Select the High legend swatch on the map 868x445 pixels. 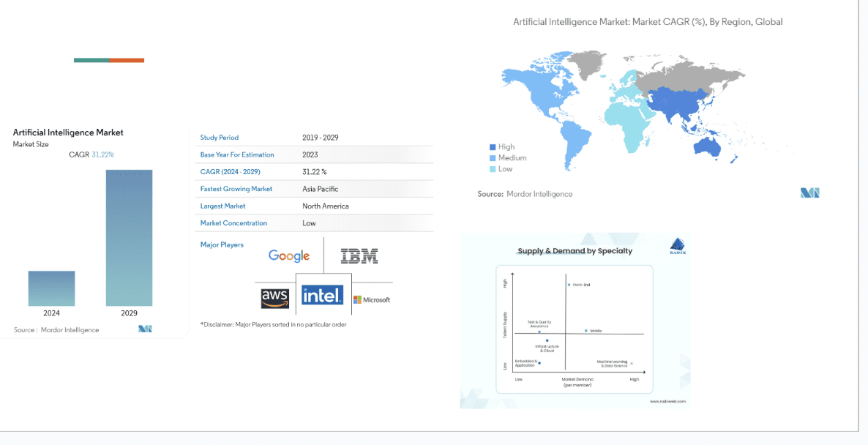pos(493,147)
